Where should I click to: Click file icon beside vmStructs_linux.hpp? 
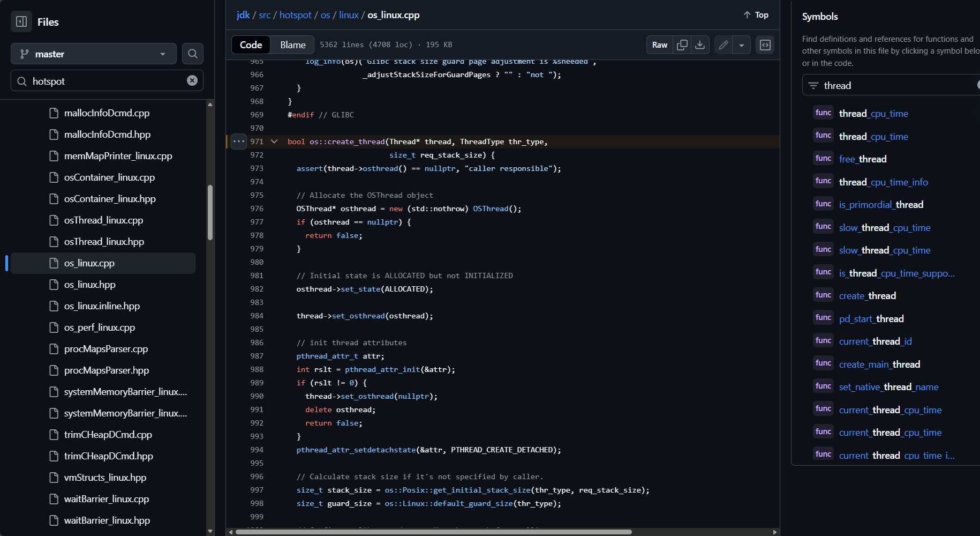tap(54, 478)
